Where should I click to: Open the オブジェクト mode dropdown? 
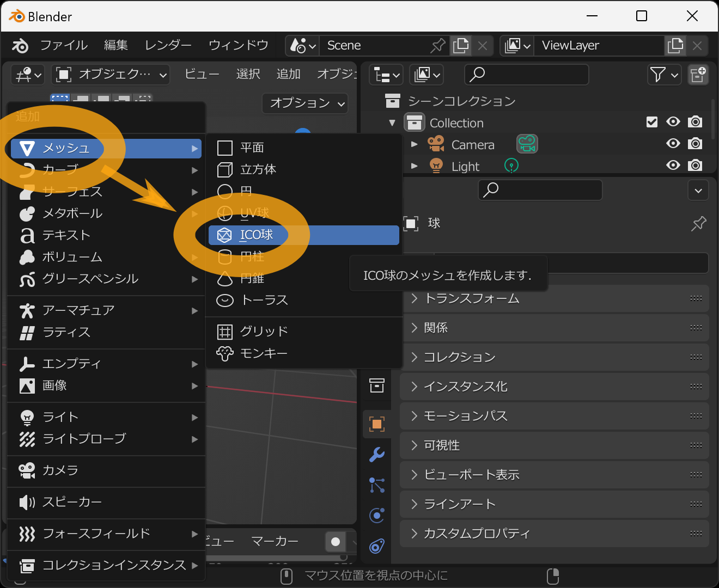coord(111,75)
